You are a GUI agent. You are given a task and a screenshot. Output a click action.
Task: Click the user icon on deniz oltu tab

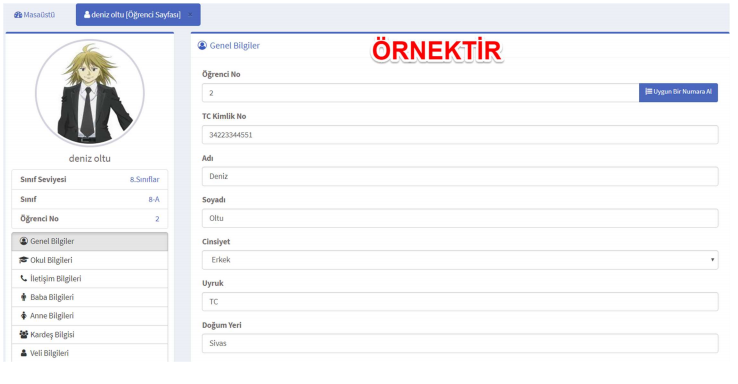(x=87, y=15)
